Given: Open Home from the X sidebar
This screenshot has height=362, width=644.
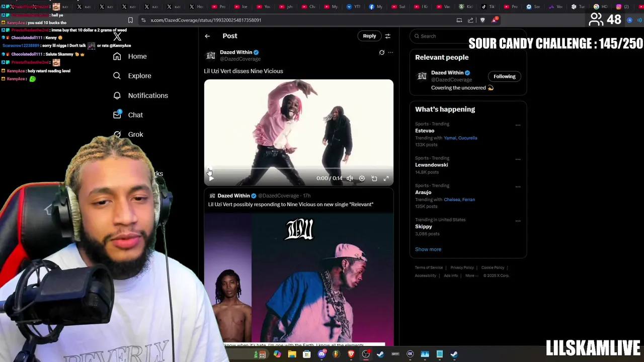Looking at the screenshot, I should click(130, 56).
